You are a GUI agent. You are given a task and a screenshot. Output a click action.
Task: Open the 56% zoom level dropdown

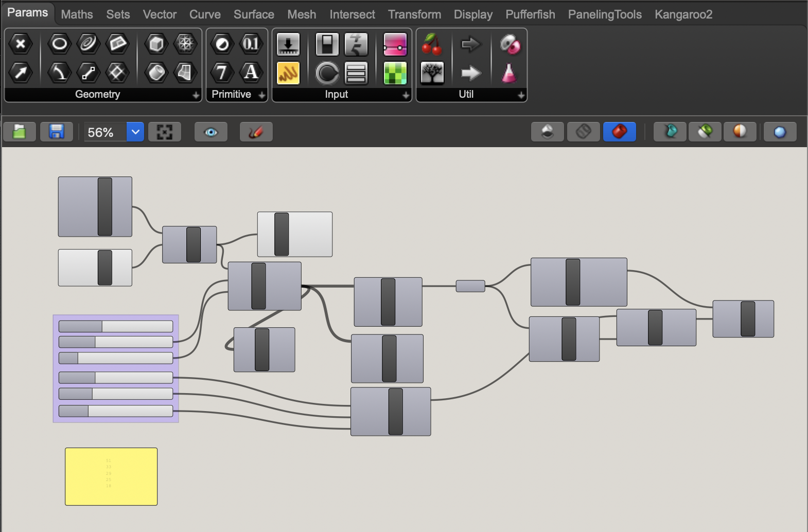tap(135, 132)
